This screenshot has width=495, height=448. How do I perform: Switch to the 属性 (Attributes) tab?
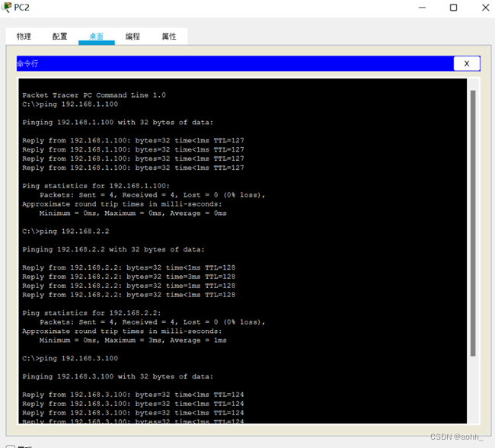169,37
